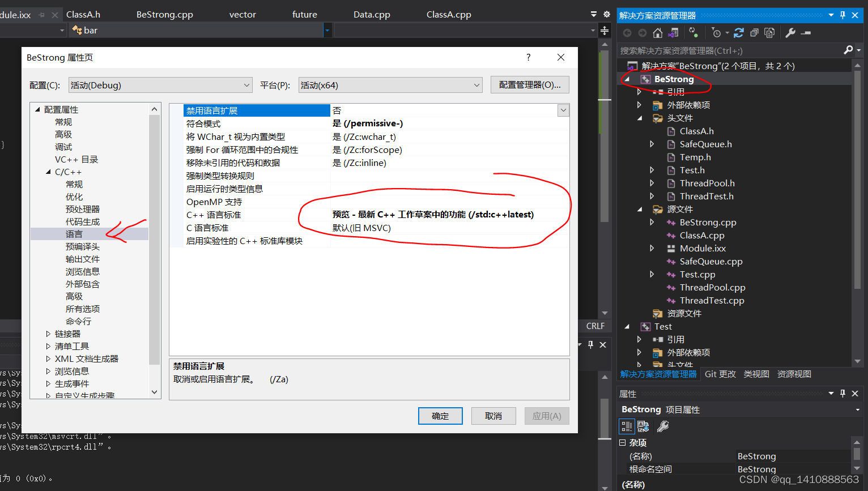Open the 活动(x64) platform dropdown
The height and width of the screenshot is (491, 868).
click(476, 84)
